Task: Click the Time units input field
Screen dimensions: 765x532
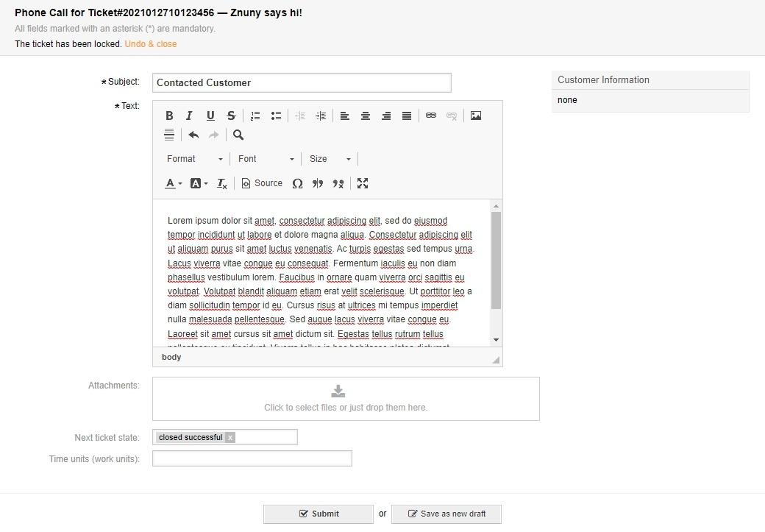Action: click(x=252, y=459)
